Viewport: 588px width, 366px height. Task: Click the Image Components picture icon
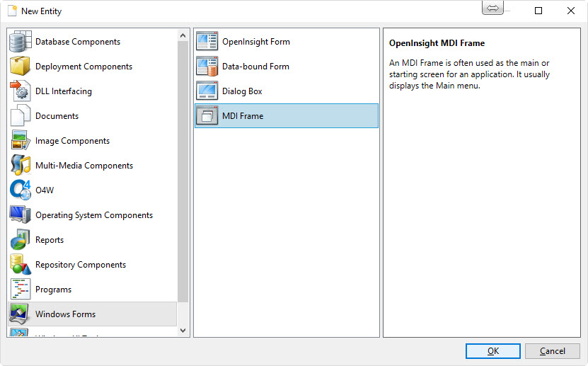click(21, 141)
